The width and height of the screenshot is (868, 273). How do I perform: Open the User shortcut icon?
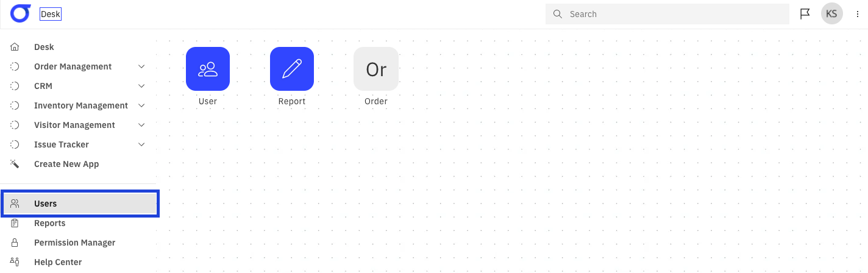(x=208, y=69)
